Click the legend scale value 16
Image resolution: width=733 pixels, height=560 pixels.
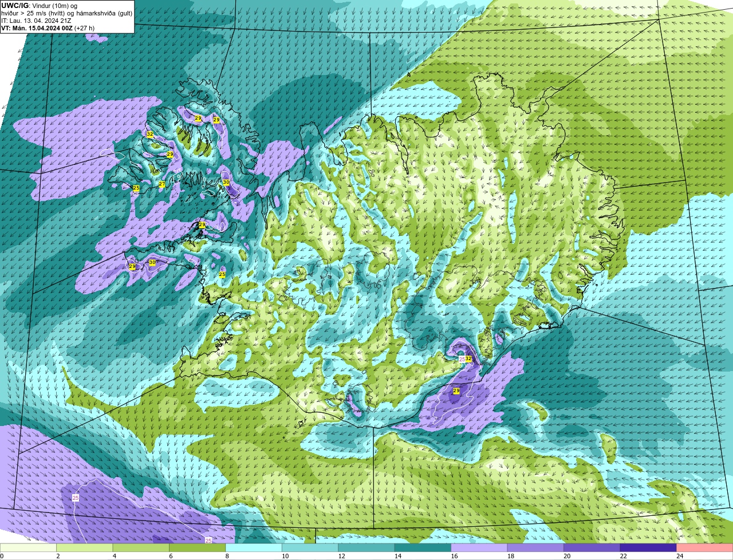coord(454,555)
